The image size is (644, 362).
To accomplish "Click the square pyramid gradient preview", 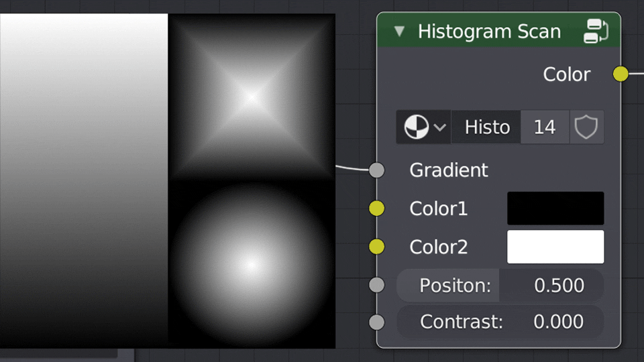I will (252, 97).
